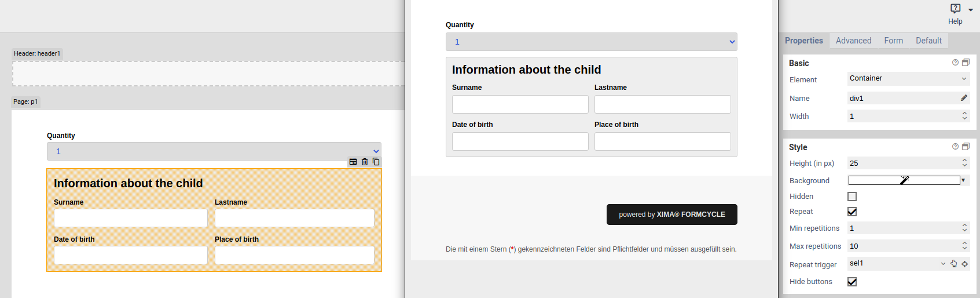Click the collapse icon in the Style panel
The image size is (980, 298).
pyautogui.click(x=966, y=147)
